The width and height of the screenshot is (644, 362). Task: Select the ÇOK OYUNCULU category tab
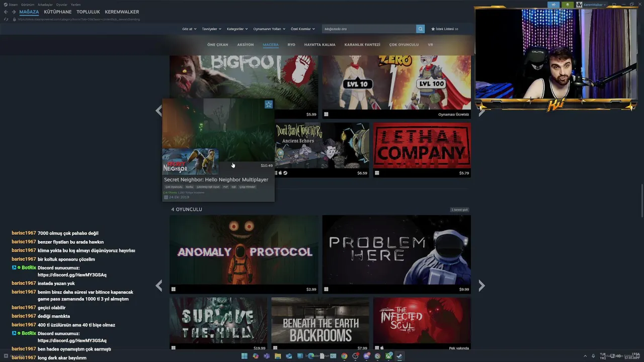pyautogui.click(x=404, y=45)
